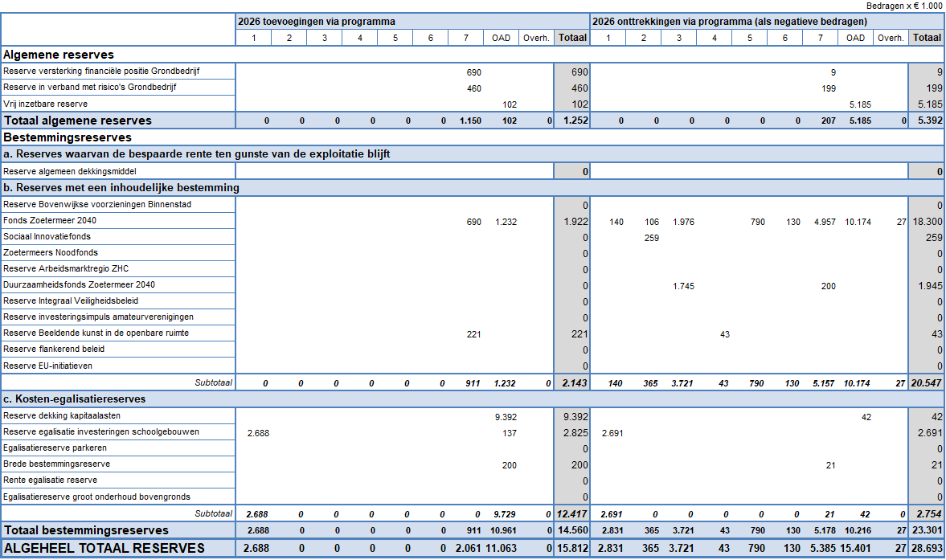The width and height of the screenshot is (946, 560).
Task: Select the grand total cell 28.693
Action: point(927,549)
